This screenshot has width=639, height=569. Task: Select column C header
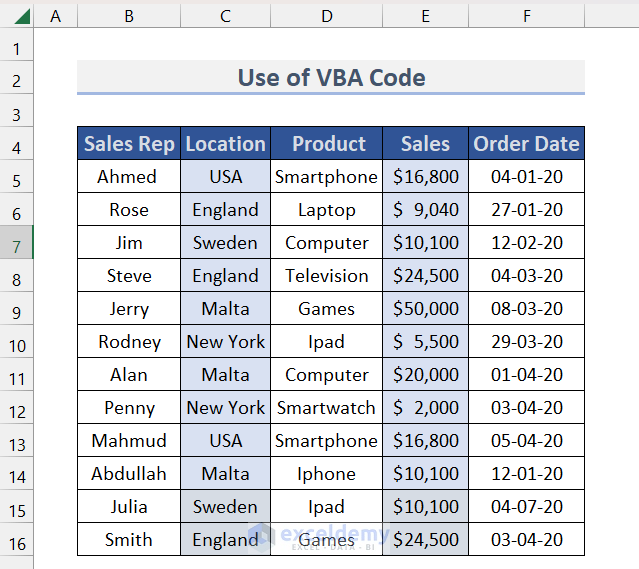tap(225, 16)
